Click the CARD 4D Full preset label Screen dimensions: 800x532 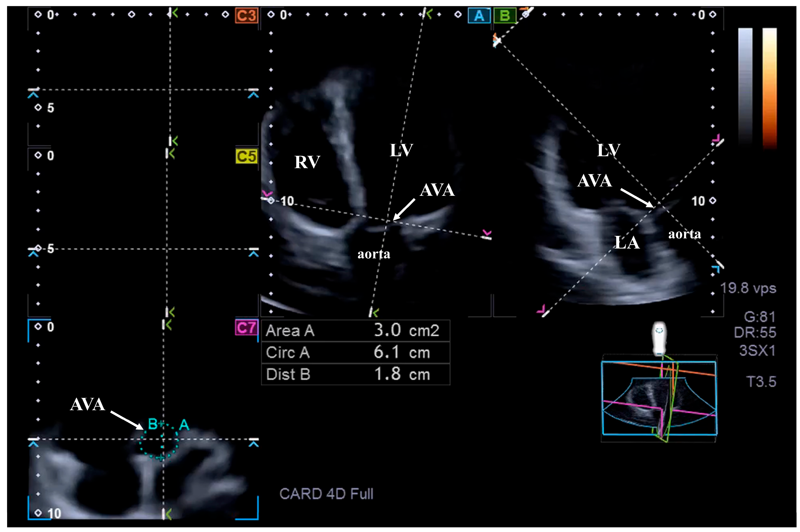click(326, 494)
